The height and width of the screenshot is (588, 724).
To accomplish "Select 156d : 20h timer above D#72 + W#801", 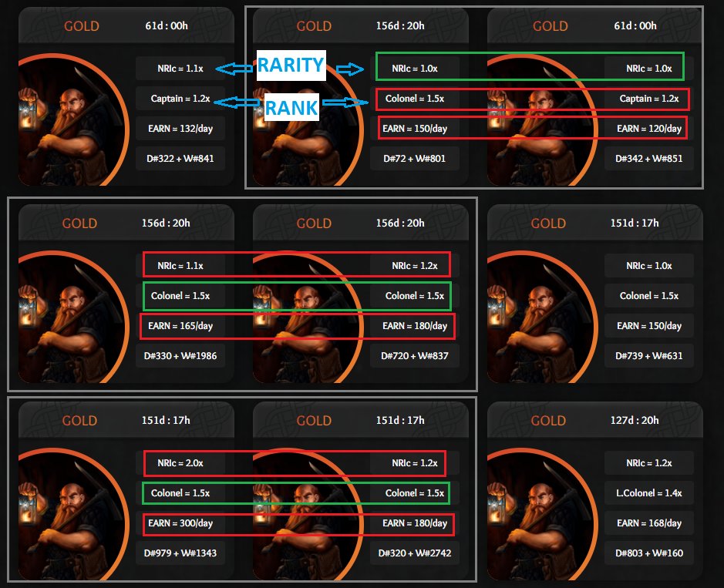I will pos(400,26).
